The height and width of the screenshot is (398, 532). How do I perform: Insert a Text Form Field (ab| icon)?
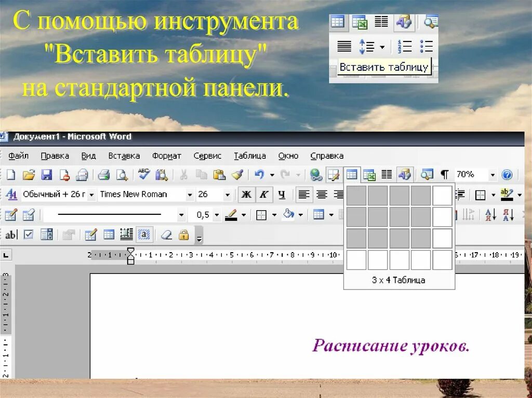[x=11, y=235]
